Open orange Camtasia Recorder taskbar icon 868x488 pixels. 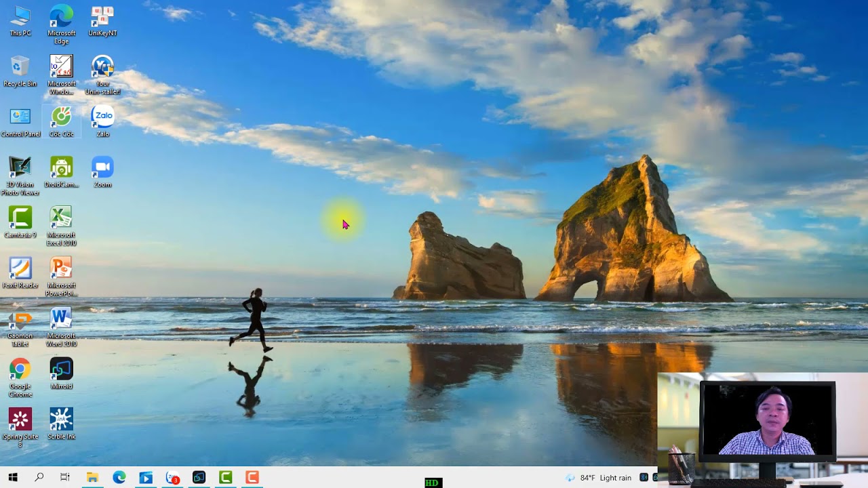(x=252, y=478)
